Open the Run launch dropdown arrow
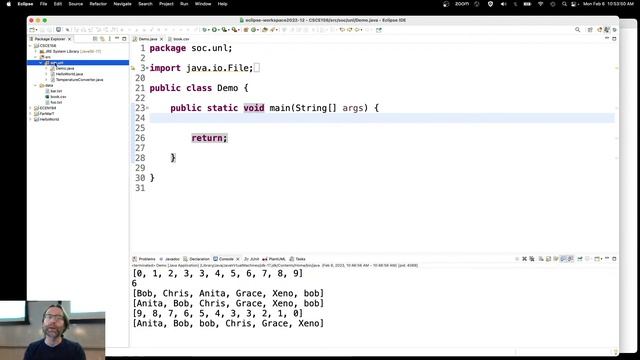This screenshot has height=360, width=640. coord(219,30)
